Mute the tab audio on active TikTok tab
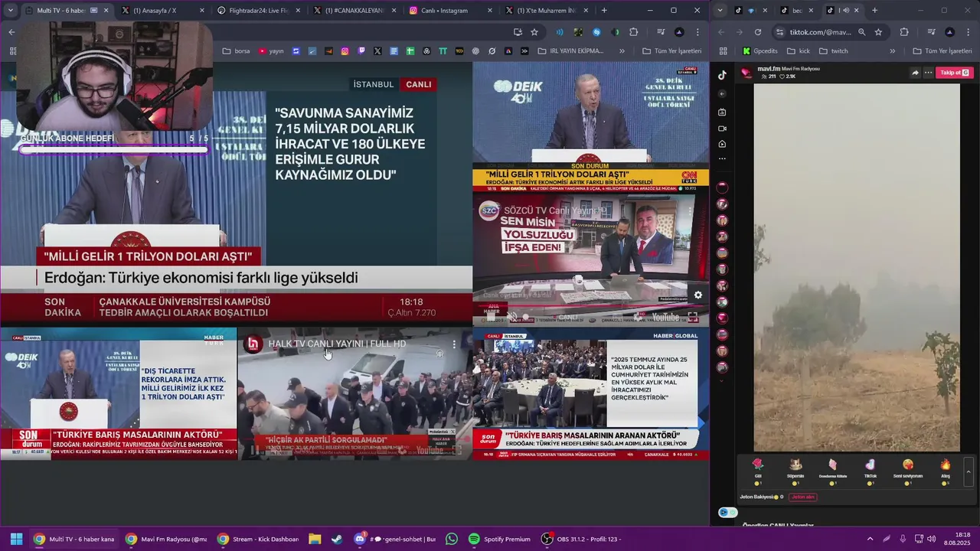This screenshot has width=980, height=551. (844, 11)
